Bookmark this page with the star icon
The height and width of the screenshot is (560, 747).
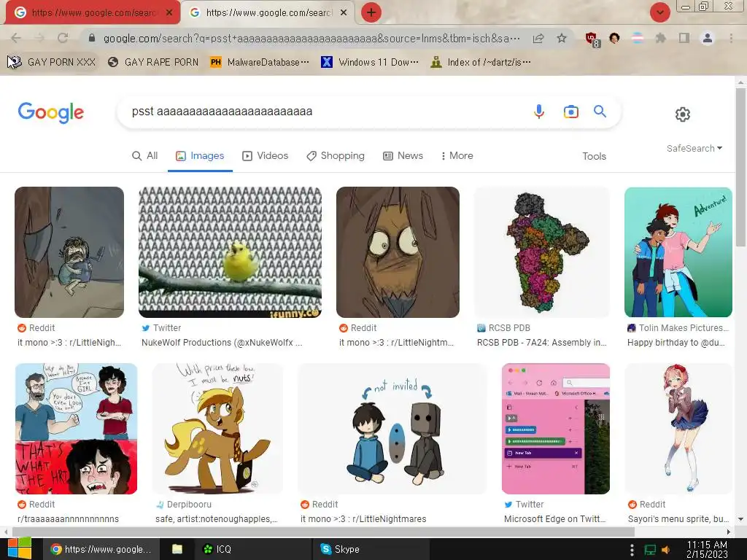(x=562, y=38)
